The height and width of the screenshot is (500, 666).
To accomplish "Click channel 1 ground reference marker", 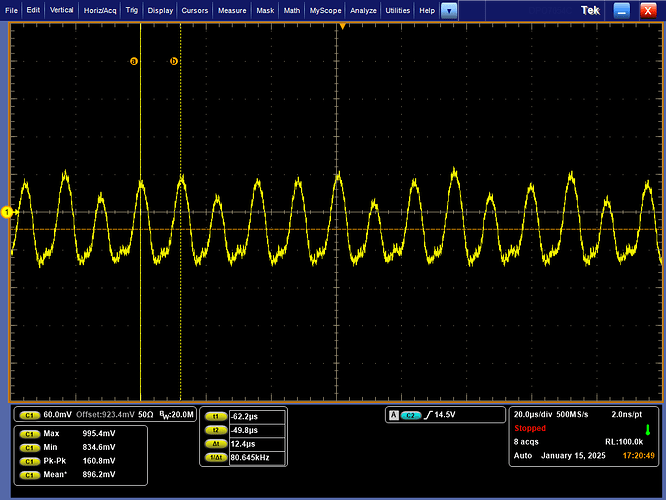I will 7,212.
